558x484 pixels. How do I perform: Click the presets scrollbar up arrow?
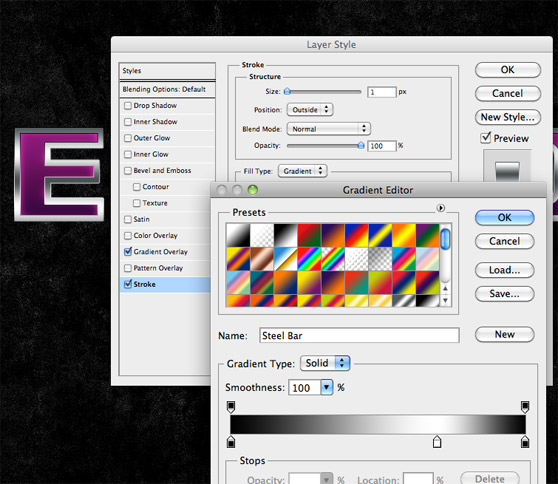point(445,289)
